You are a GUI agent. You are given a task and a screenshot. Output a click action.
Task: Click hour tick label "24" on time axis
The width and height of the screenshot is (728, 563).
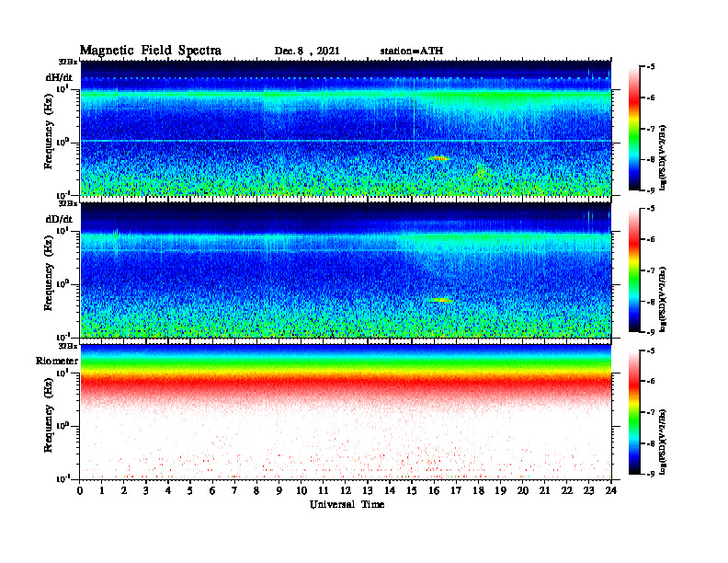click(x=611, y=490)
